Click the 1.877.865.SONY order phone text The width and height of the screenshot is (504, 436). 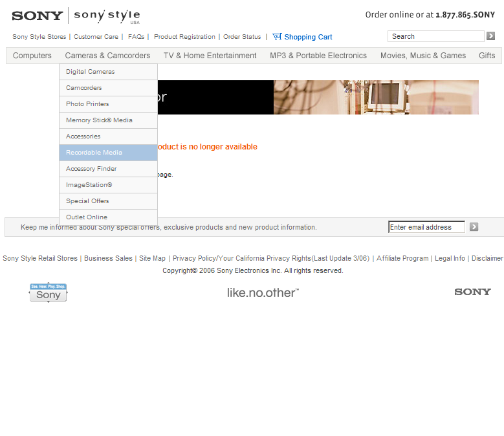click(x=465, y=15)
